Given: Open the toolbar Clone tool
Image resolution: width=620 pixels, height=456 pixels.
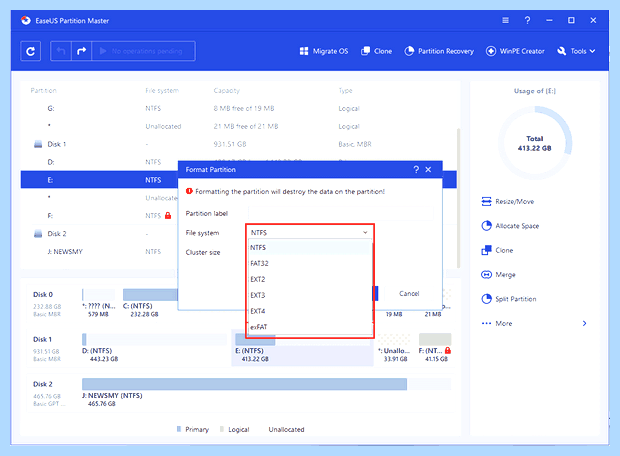Looking at the screenshot, I should pos(376,51).
